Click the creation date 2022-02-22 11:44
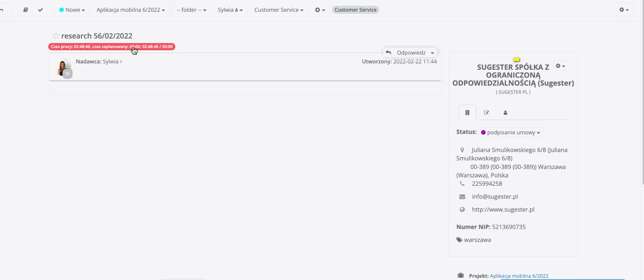644x280 pixels. point(415,62)
